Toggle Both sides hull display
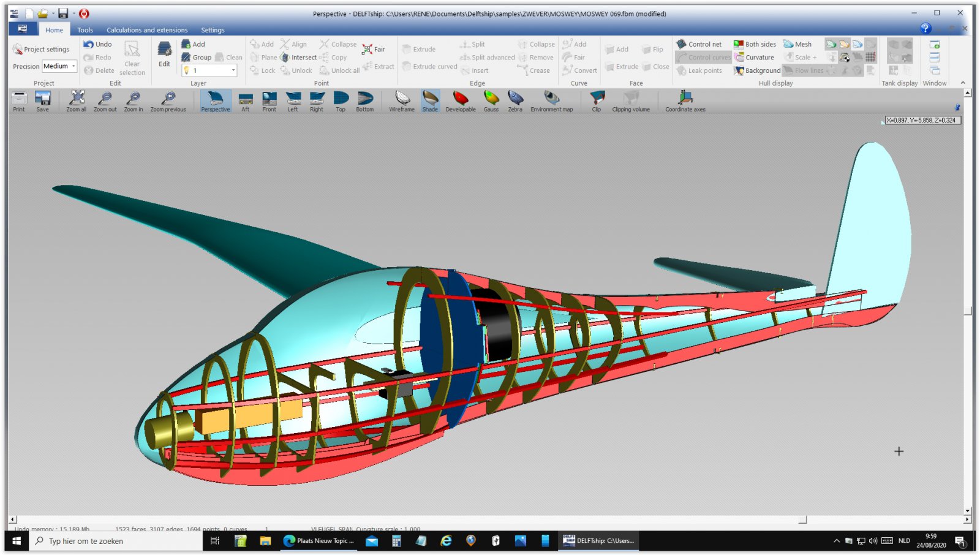Image resolution: width=980 pixels, height=555 pixels. [755, 44]
